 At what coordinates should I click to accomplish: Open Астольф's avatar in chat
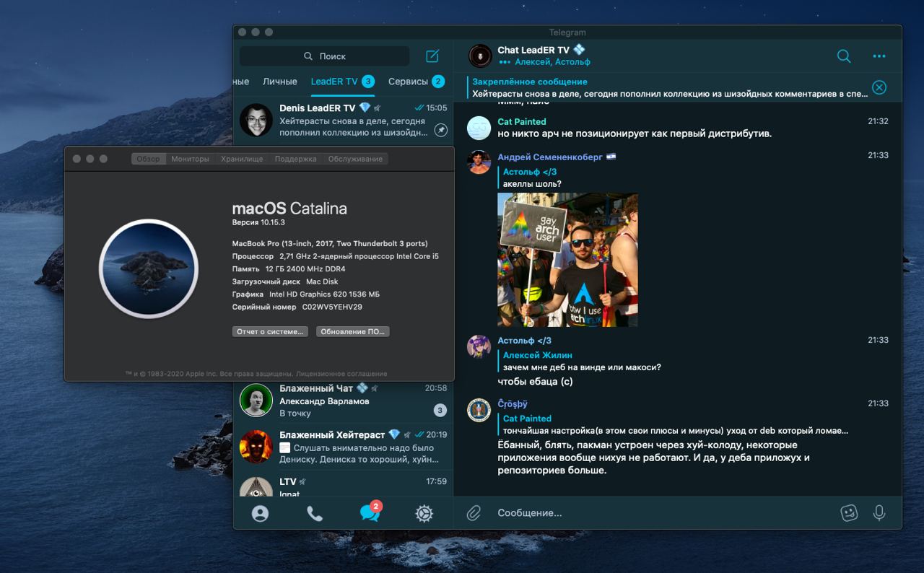pyautogui.click(x=479, y=346)
